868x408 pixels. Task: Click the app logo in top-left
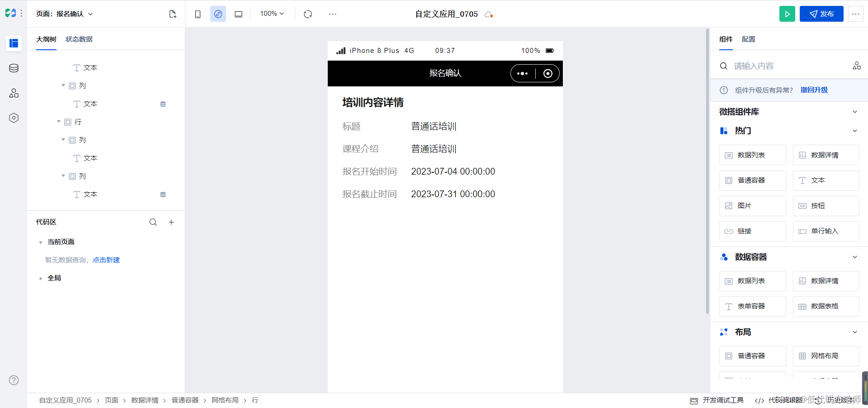pyautogui.click(x=10, y=14)
